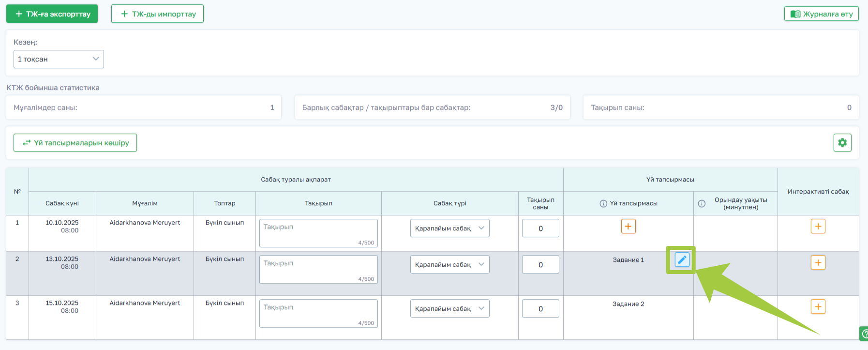Click the ТЖ-ға экспорттау button
Image resolution: width=868 pixels, height=350 pixels.
52,14
